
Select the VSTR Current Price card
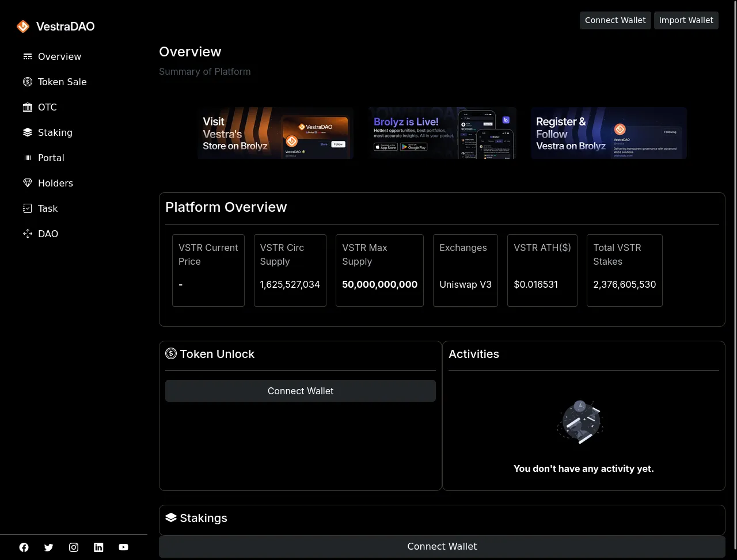[x=208, y=271]
